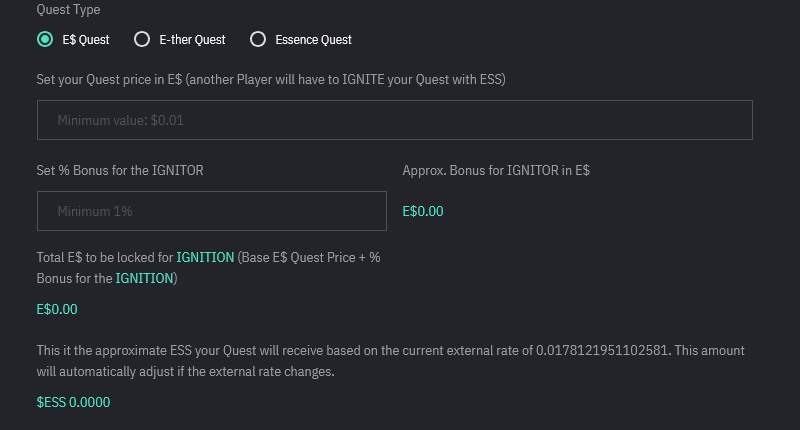Viewport: 800px width, 430px height.
Task: Click the 'Essence Quest' label text
Action: click(314, 40)
